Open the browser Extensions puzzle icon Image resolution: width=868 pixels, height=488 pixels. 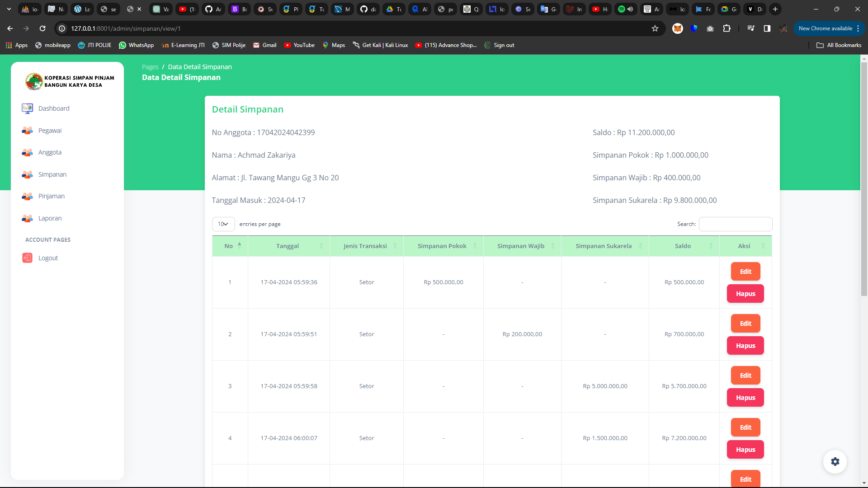[x=726, y=28]
